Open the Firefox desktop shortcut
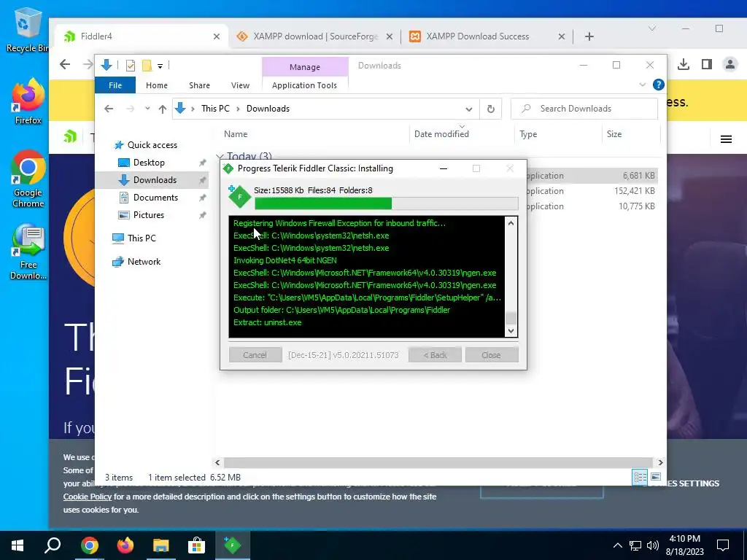Screen dimensions: 747x560 point(28,101)
